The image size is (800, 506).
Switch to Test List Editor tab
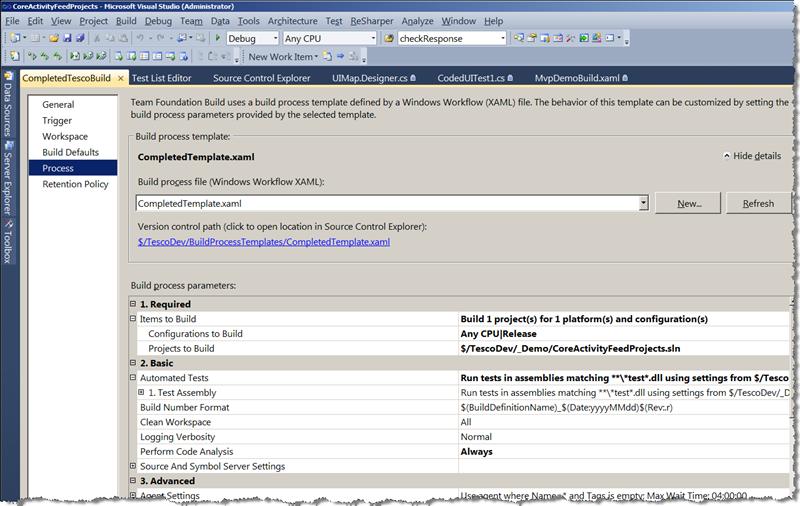click(162, 78)
